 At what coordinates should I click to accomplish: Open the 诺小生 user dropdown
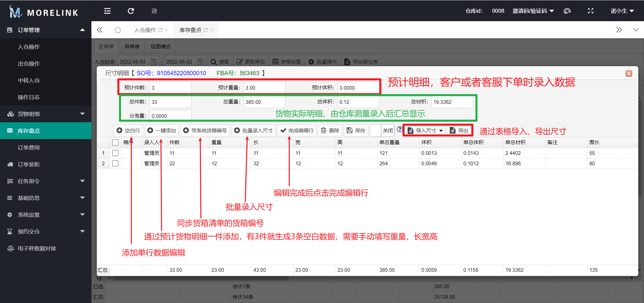point(622,11)
